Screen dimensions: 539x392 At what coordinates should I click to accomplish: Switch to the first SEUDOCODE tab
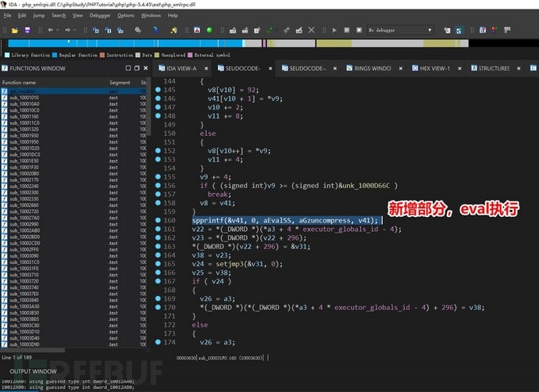point(242,69)
